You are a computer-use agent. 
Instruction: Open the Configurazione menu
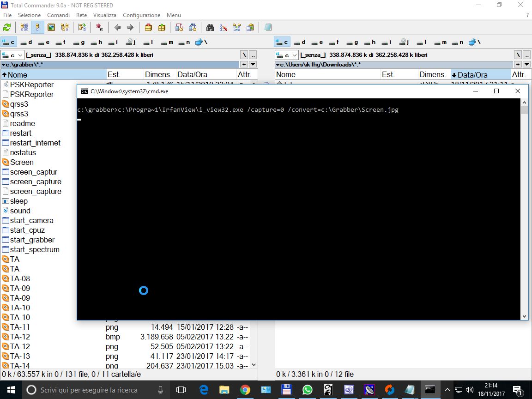141,15
